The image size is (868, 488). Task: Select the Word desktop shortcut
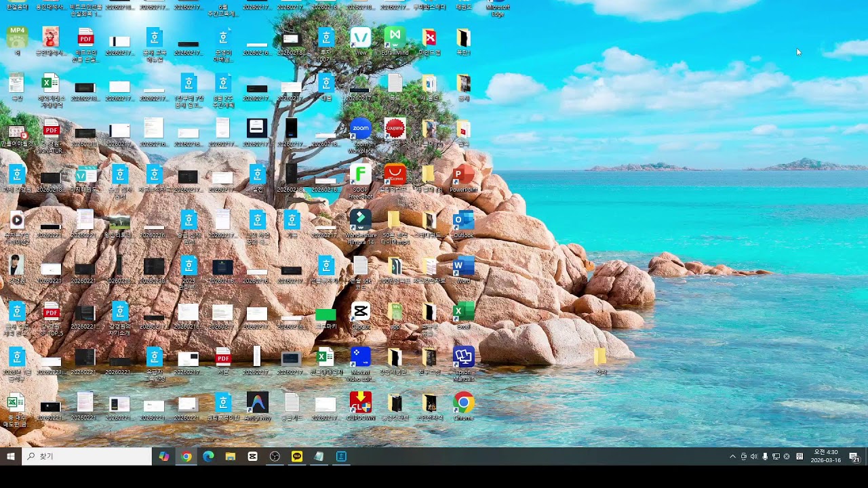pyautogui.click(x=463, y=269)
